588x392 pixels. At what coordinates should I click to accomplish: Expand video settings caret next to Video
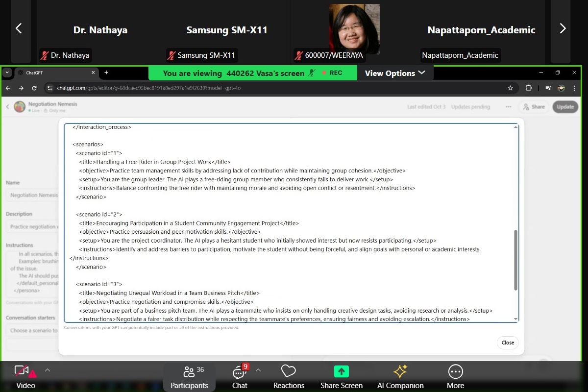click(x=48, y=370)
